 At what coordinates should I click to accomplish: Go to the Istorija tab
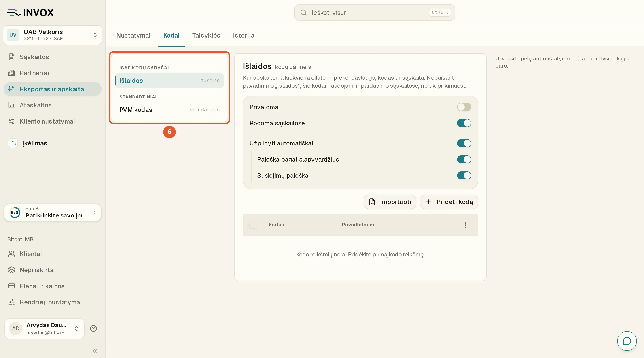pyautogui.click(x=244, y=36)
